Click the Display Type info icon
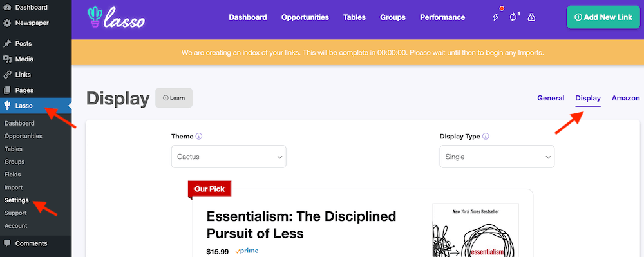644x257 pixels. (x=486, y=137)
